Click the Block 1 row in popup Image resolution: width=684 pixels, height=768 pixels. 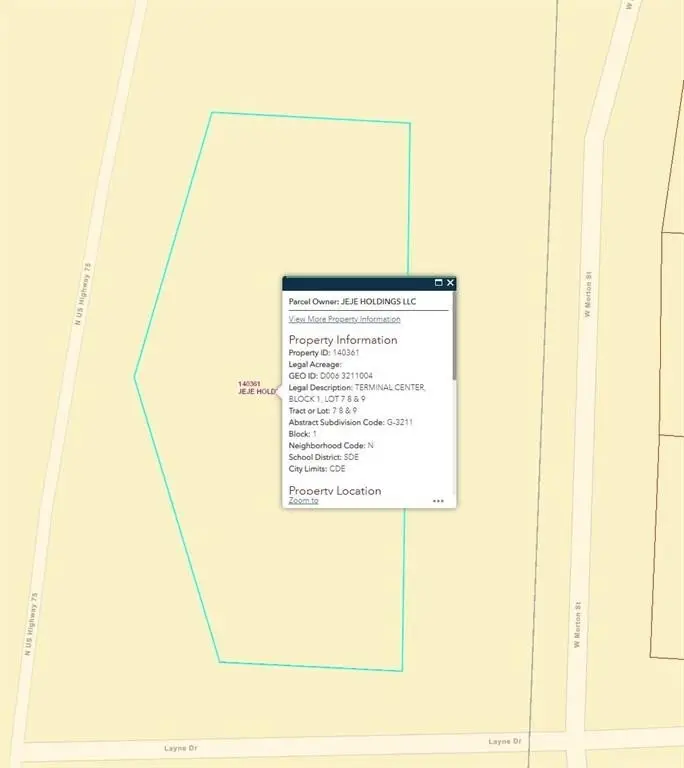coord(303,434)
